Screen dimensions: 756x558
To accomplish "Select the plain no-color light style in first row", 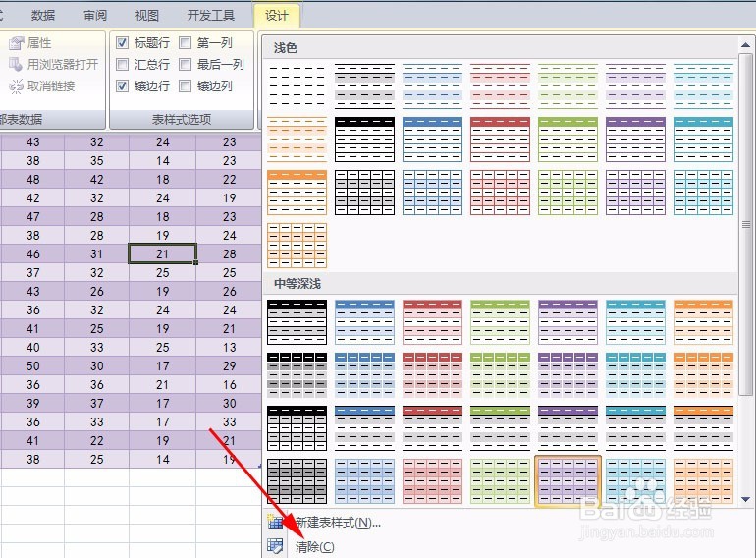I will pyautogui.click(x=297, y=85).
